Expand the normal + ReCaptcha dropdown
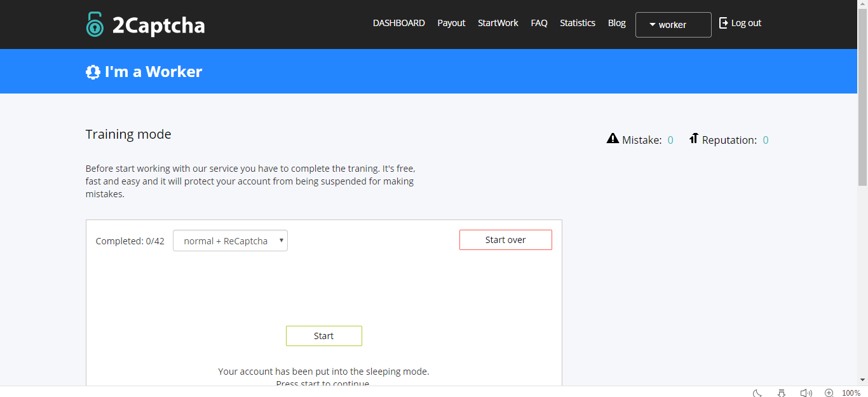 click(230, 240)
